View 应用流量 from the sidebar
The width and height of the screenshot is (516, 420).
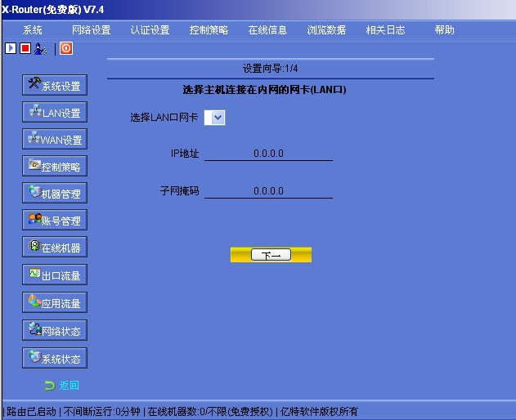pyautogui.click(x=55, y=302)
